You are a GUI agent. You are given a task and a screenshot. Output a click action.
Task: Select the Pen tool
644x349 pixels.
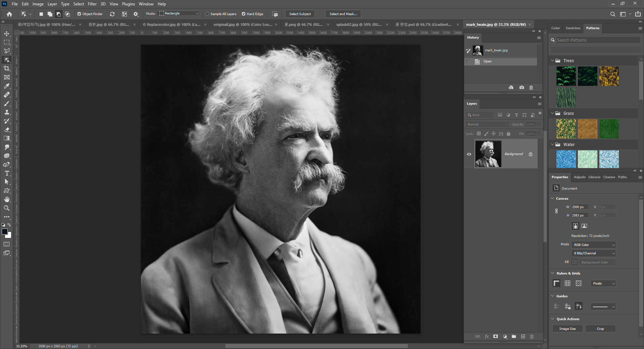click(x=7, y=164)
